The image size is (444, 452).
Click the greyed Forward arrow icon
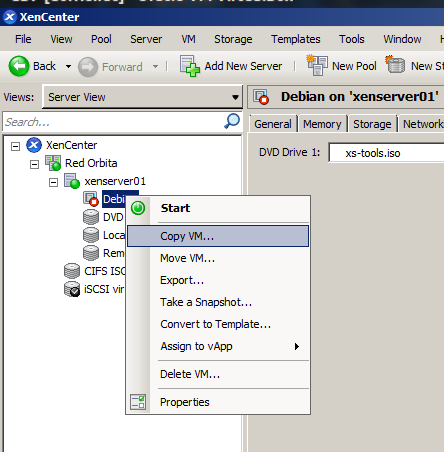click(88, 67)
